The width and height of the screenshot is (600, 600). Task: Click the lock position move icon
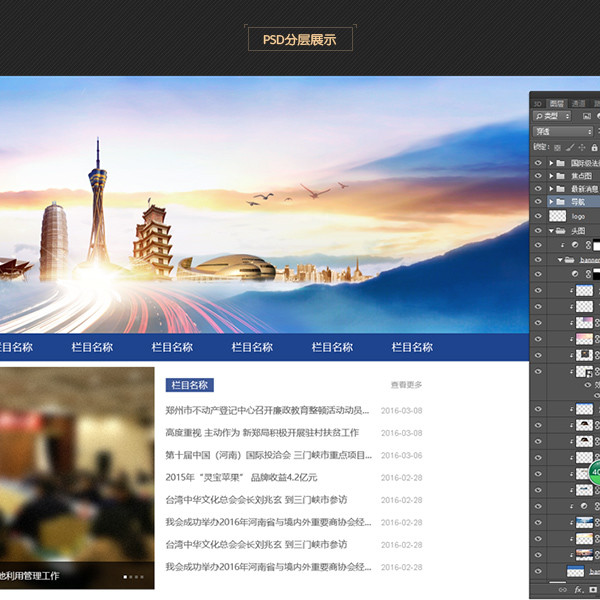582,147
